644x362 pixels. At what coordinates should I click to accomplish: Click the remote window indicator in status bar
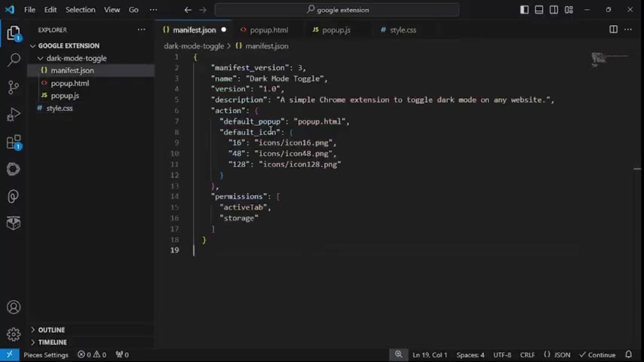tap(10, 354)
